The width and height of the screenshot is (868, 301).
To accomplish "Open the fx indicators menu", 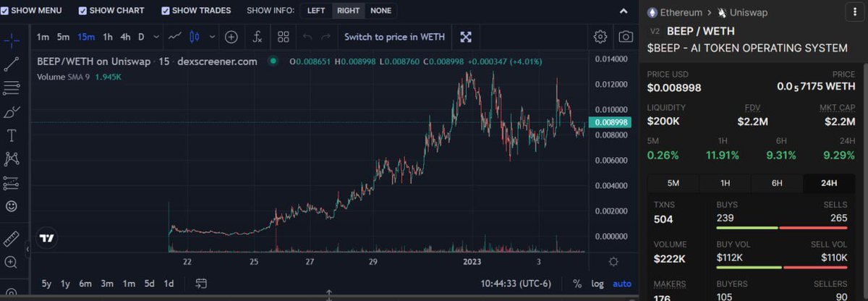I will click(x=257, y=36).
